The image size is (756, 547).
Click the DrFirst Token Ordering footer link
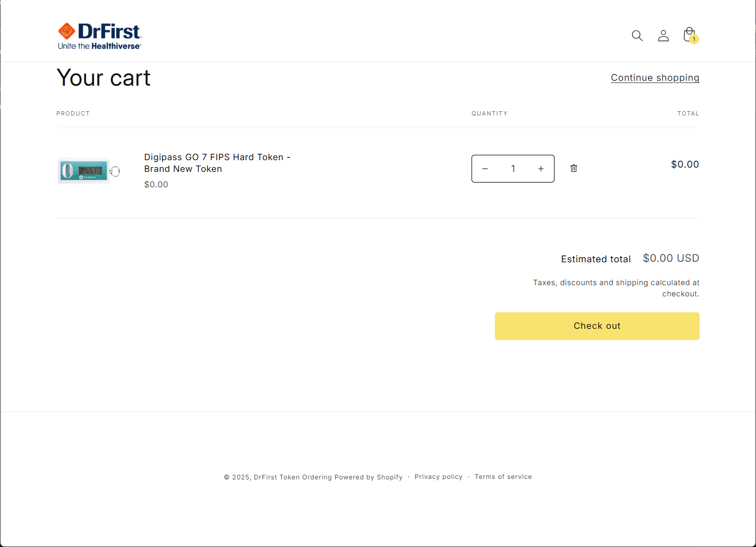point(292,477)
